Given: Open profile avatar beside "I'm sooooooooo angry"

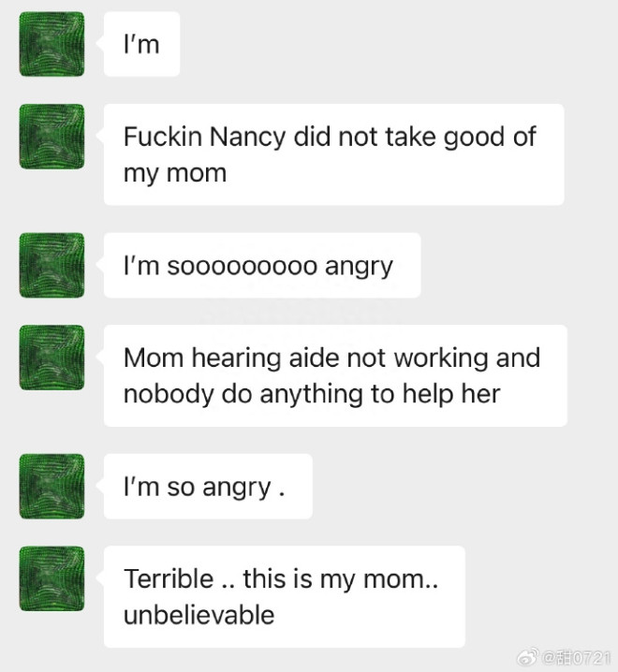Looking at the screenshot, I should pos(51,265).
